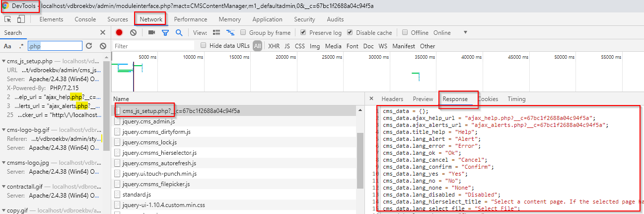The width and height of the screenshot is (644, 214).
Task: Switch to the Console tab
Action: pos(85,19)
